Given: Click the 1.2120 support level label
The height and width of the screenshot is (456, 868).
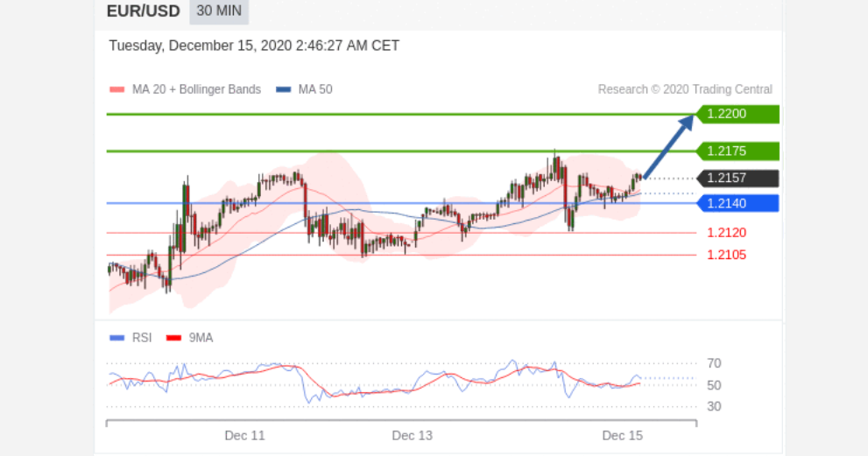Looking at the screenshot, I should pyautogui.click(x=726, y=233).
